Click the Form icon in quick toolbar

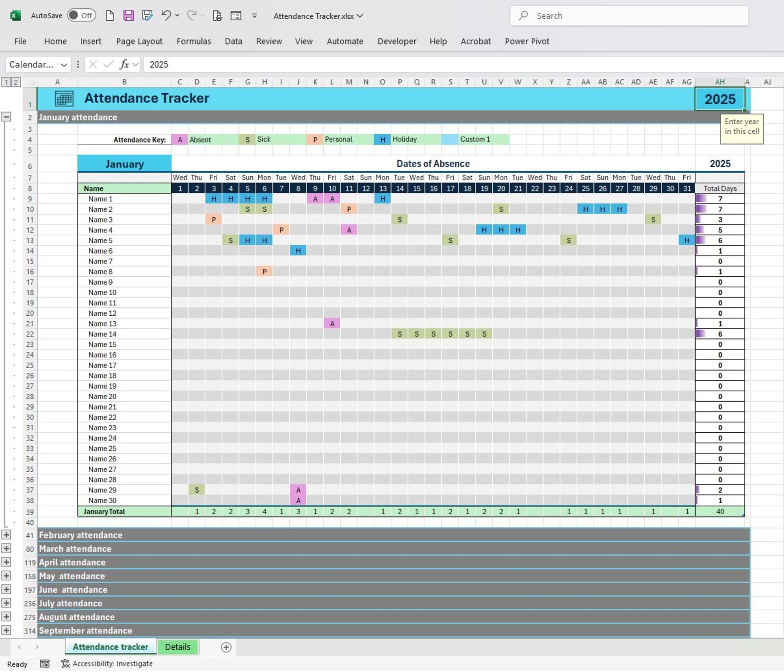point(236,15)
